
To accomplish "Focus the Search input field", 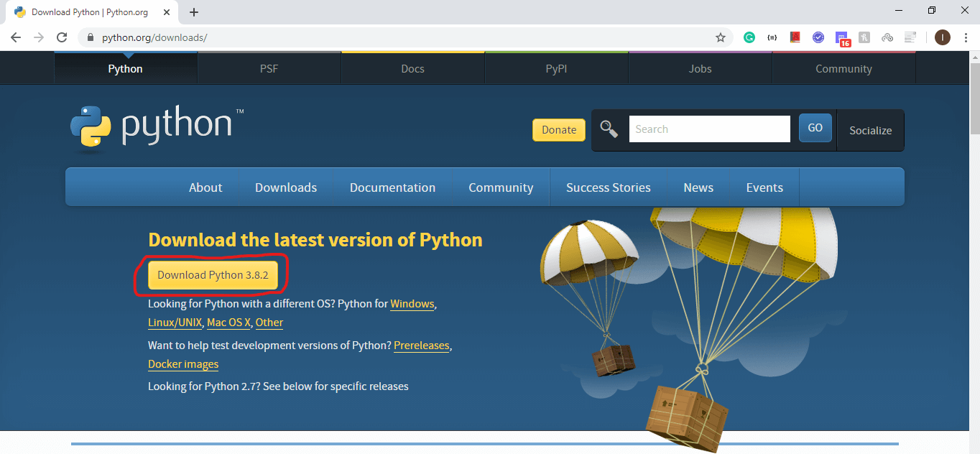I will (710, 129).
